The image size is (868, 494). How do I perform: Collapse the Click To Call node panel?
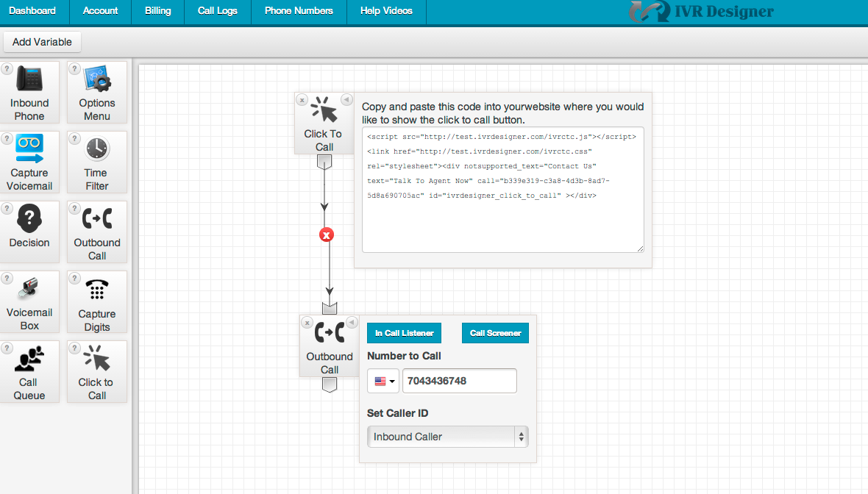coord(346,99)
